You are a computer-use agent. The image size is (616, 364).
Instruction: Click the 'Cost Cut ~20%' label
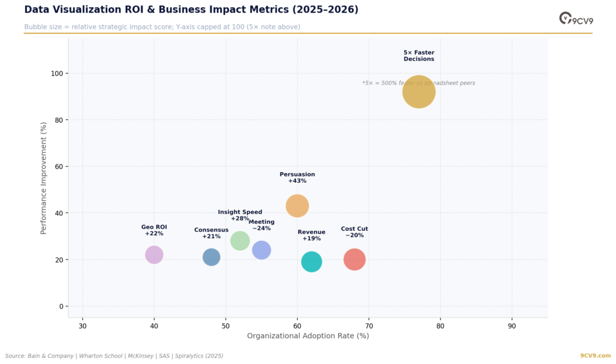point(354,232)
